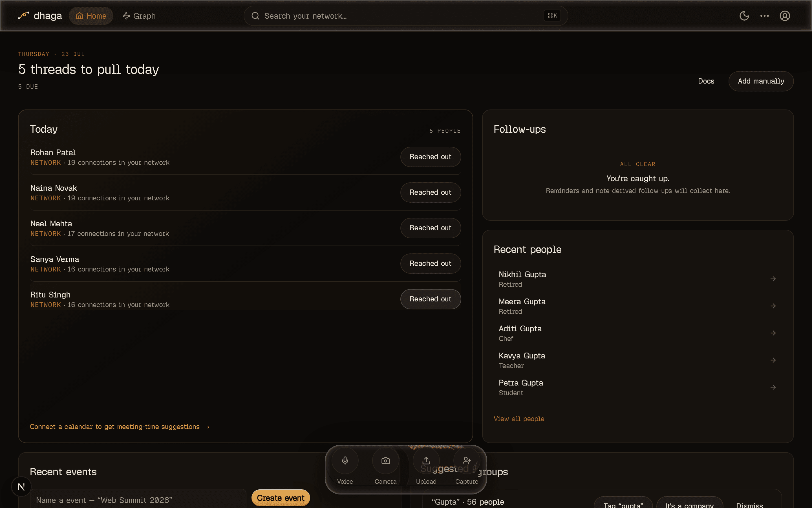Viewport: 812px width, 508px height.
Task: Select Nikhil Gupta in Recent people
Action: click(x=637, y=279)
